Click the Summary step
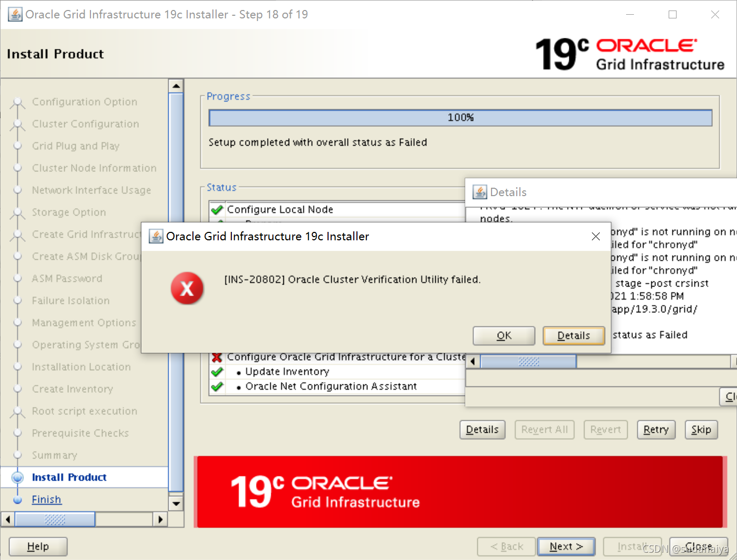Screen dimensions: 737x560 [x=54, y=455]
